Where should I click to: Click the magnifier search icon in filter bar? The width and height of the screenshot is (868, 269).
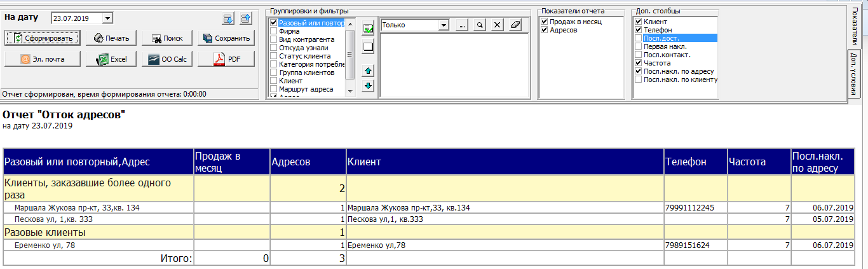pyautogui.click(x=480, y=25)
